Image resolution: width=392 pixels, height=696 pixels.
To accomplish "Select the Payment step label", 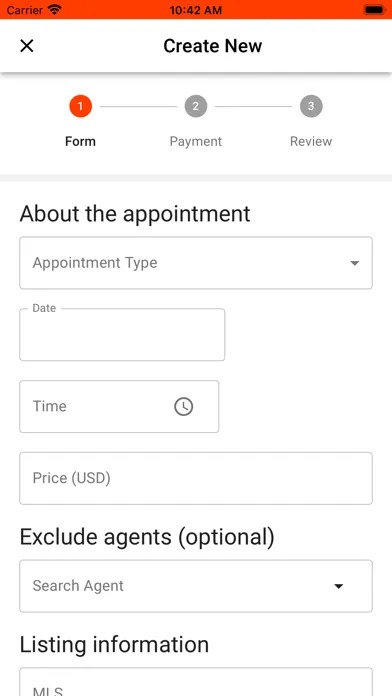I will point(196,142).
